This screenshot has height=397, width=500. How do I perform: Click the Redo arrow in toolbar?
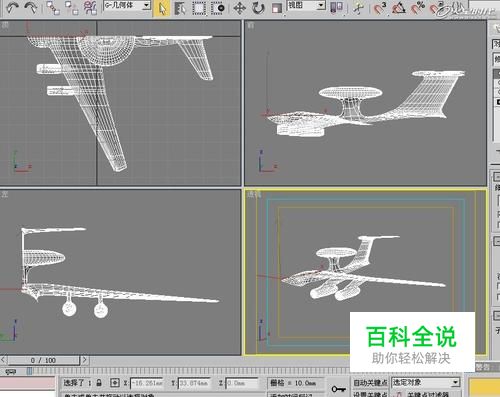click(x=30, y=8)
